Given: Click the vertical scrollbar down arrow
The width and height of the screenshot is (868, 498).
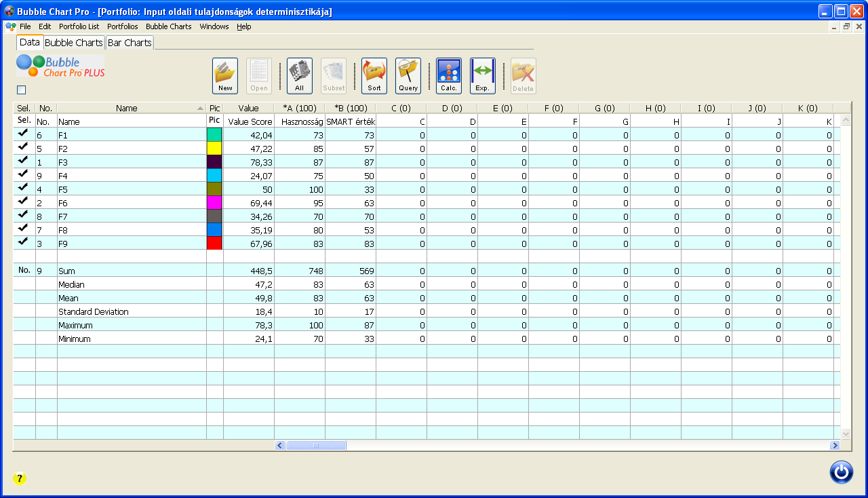Looking at the screenshot, I should [x=846, y=433].
